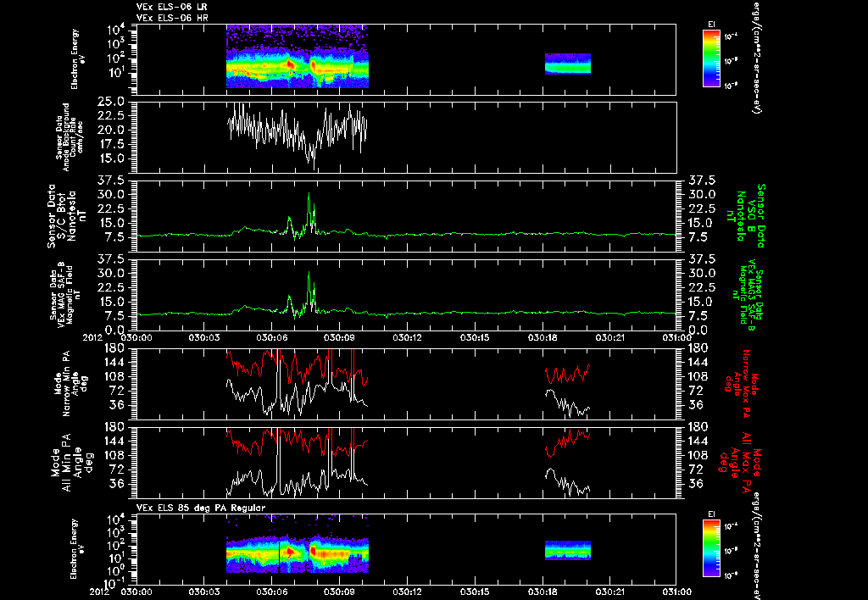Click the white count rate trace in the Anode Background panel
Image resolution: width=868 pixels, height=600 pixels.
tap(298, 133)
